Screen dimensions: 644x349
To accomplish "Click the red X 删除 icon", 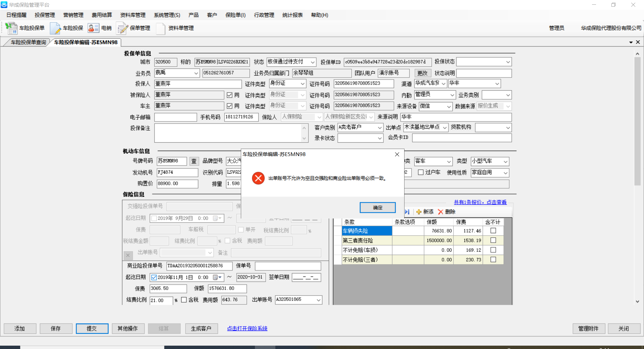I will pos(440,212).
